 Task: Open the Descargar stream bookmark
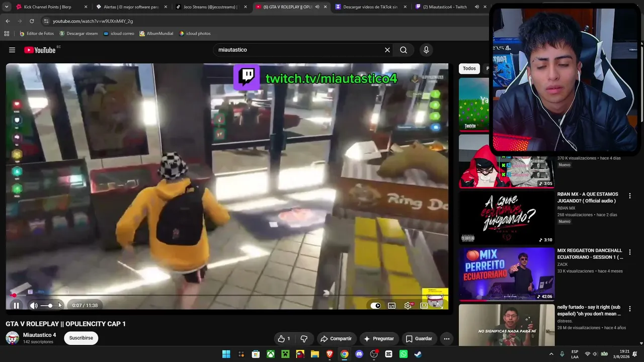[78, 34]
